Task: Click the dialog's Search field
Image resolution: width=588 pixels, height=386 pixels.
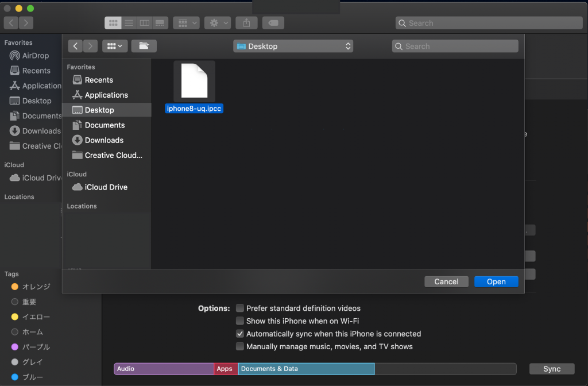Action: point(455,46)
